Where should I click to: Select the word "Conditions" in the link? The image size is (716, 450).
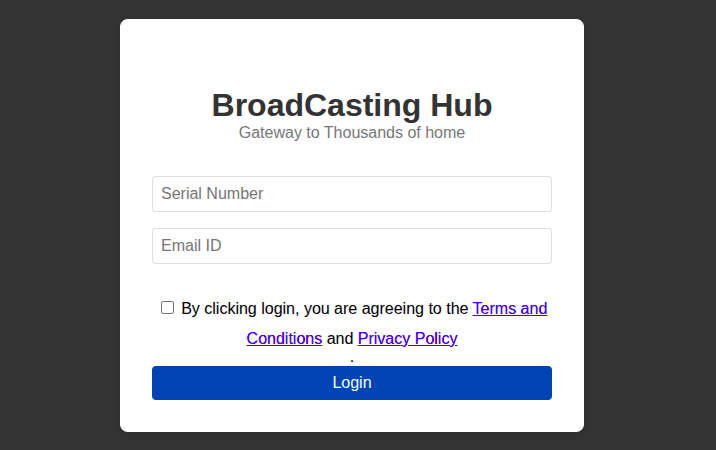(284, 338)
